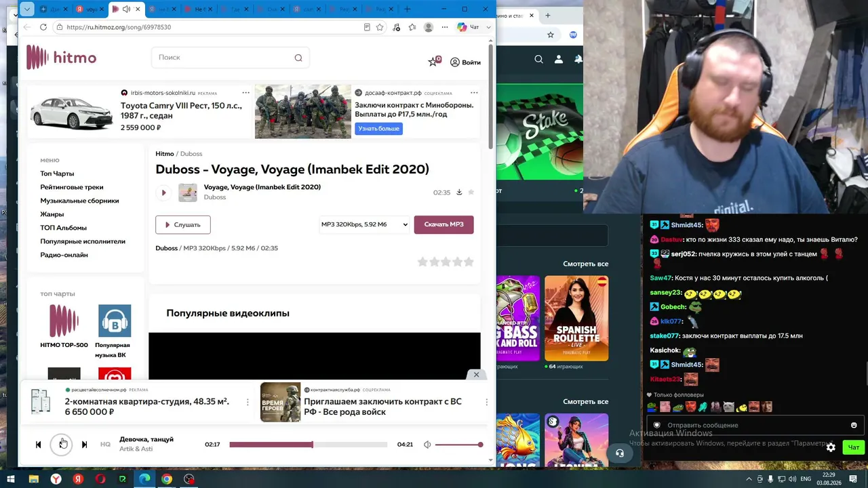Open Радио-онлайн menu item
Viewport: 868px width, 488px height.
click(64, 255)
